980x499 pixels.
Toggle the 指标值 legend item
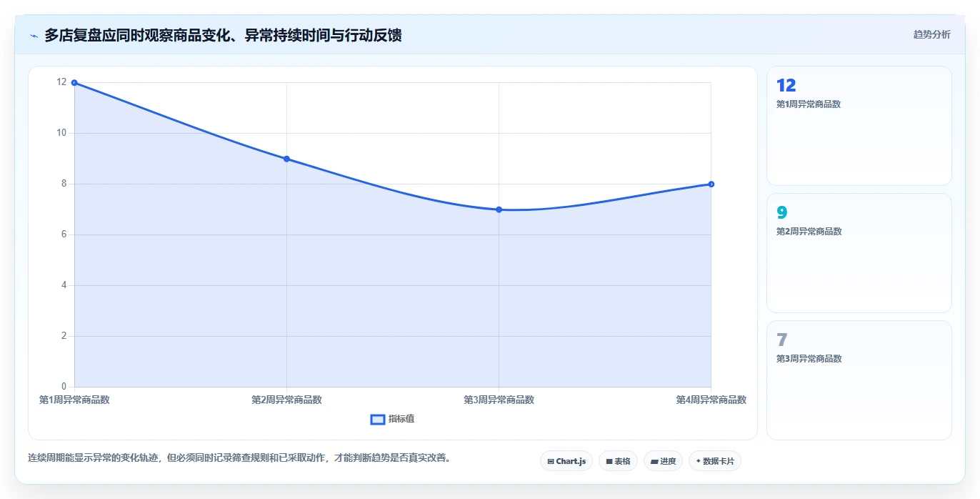[x=392, y=419]
